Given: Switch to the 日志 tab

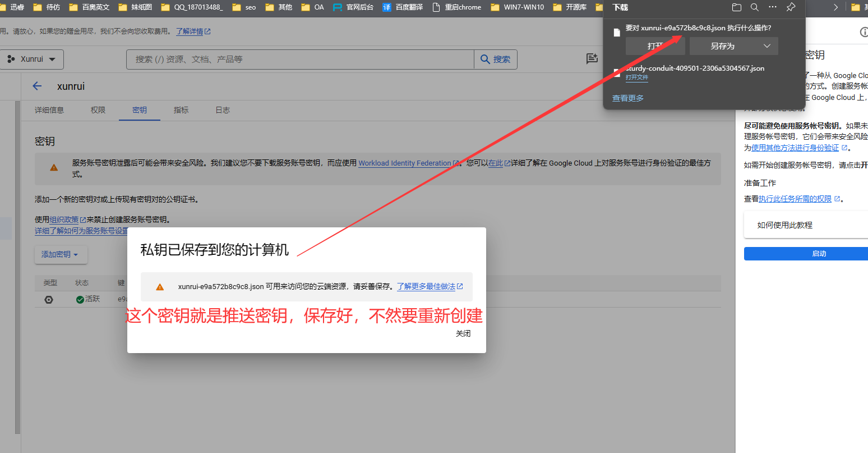Looking at the screenshot, I should [x=223, y=110].
